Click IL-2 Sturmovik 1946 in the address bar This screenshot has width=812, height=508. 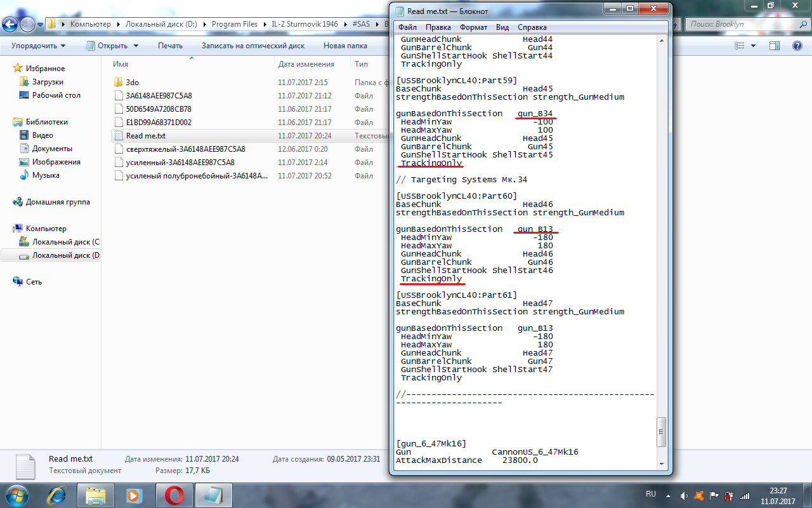pos(304,24)
